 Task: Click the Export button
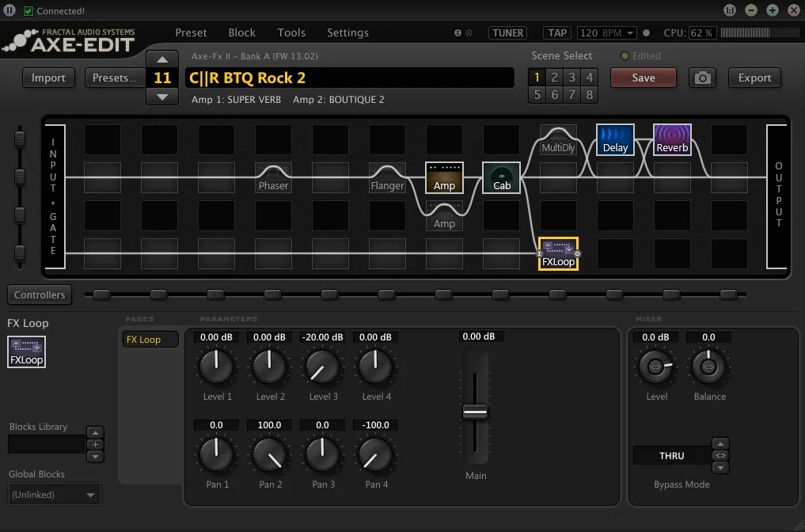754,78
